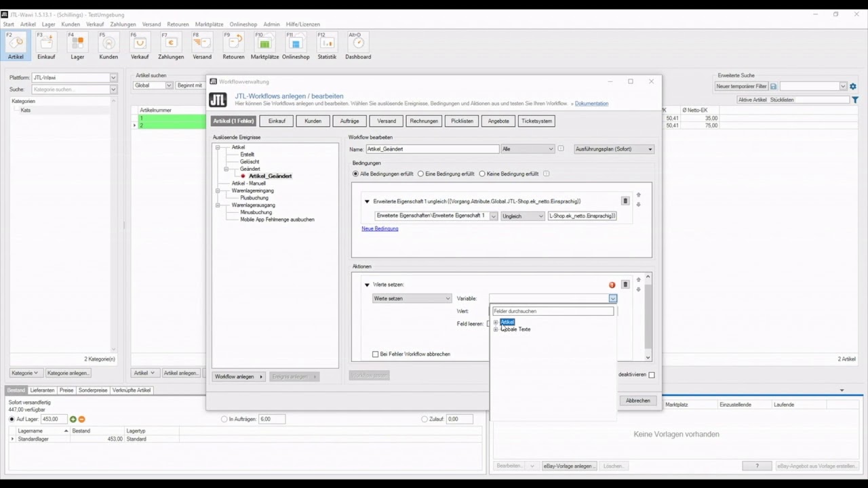Open the Artikel module in the main toolbar
Image resolution: width=868 pixels, height=488 pixels.
click(16, 46)
